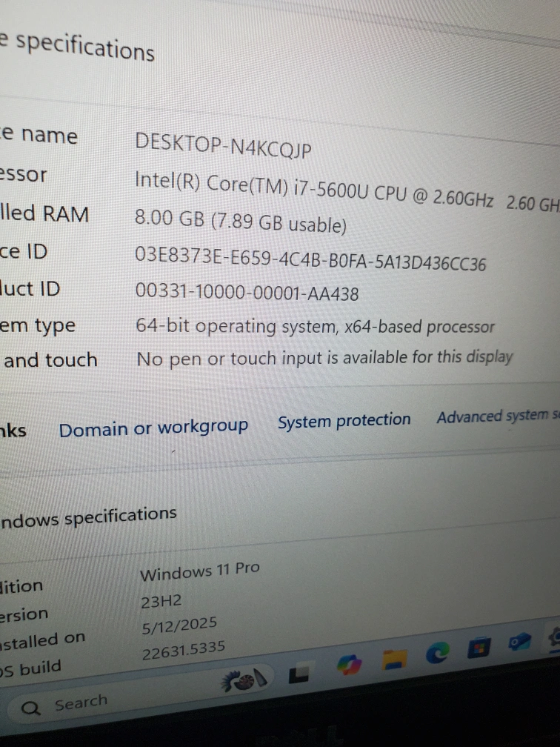Click the device name DESKTOP-N4KCQJP text
Screen dimensions: 560x747
223,145
